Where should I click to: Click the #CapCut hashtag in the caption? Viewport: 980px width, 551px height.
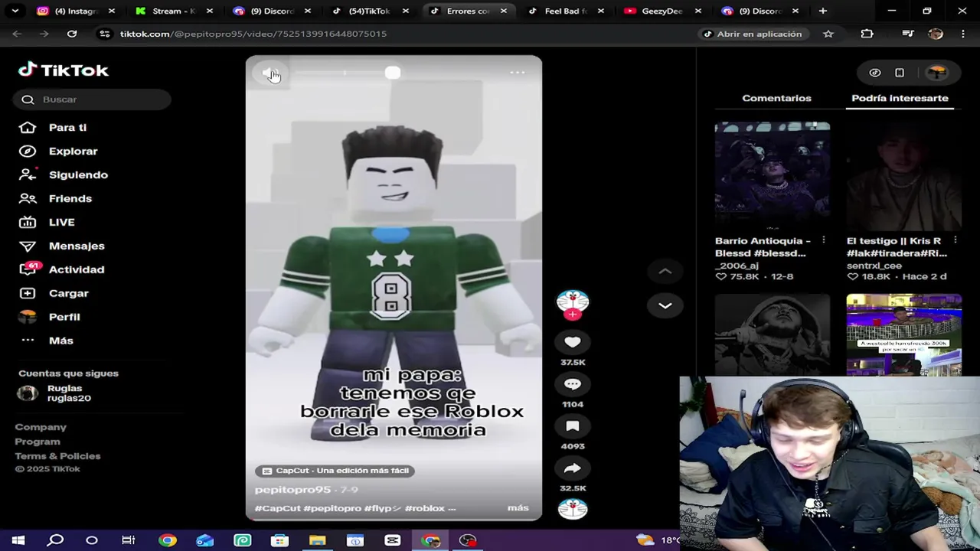click(x=277, y=508)
